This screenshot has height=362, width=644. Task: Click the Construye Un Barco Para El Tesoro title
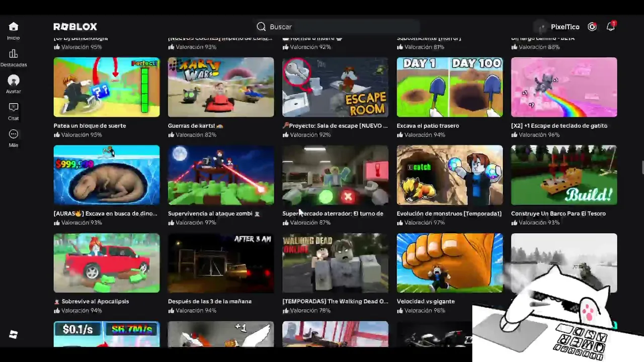(558, 214)
